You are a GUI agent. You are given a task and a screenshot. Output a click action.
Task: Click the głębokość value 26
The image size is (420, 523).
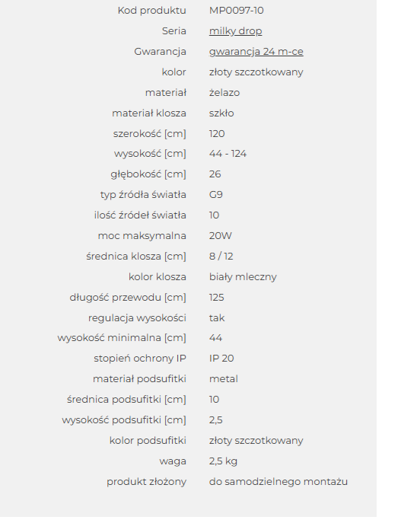tap(215, 174)
